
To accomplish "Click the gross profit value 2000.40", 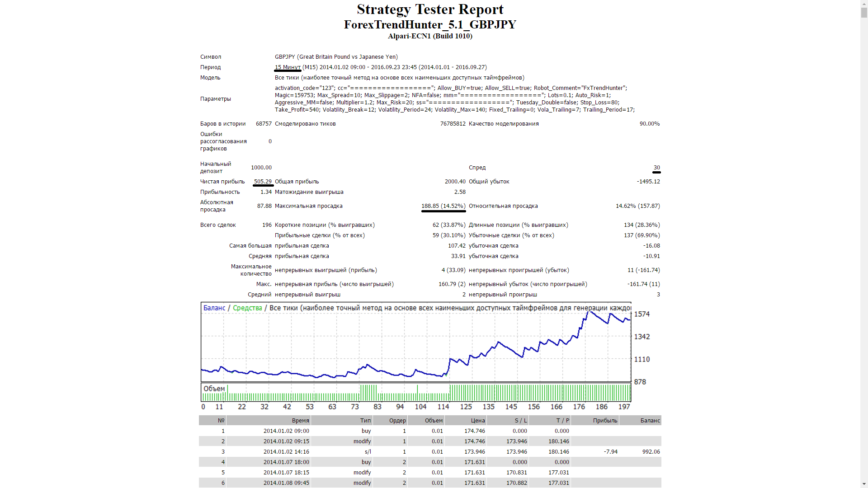I will pyautogui.click(x=455, y=182).
